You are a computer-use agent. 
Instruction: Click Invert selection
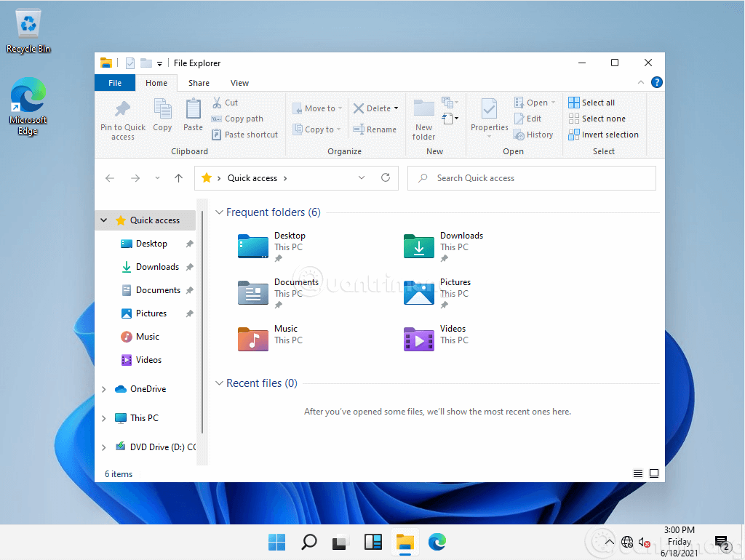[603, 134]
